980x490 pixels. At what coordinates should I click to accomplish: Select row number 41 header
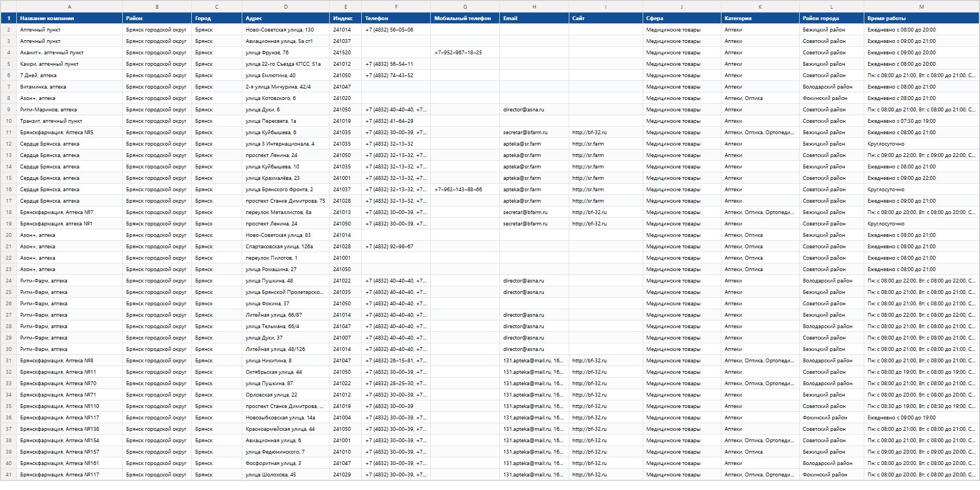click(x=9, y=475)
